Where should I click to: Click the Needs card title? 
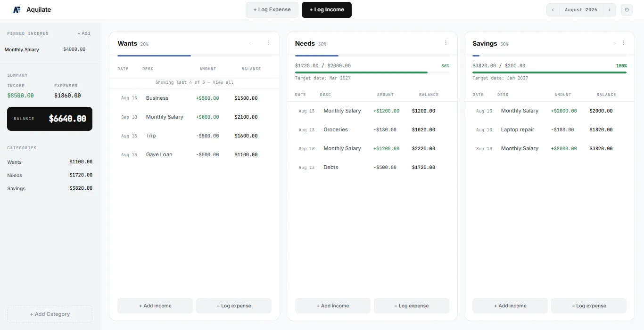(x=305, y=43)
